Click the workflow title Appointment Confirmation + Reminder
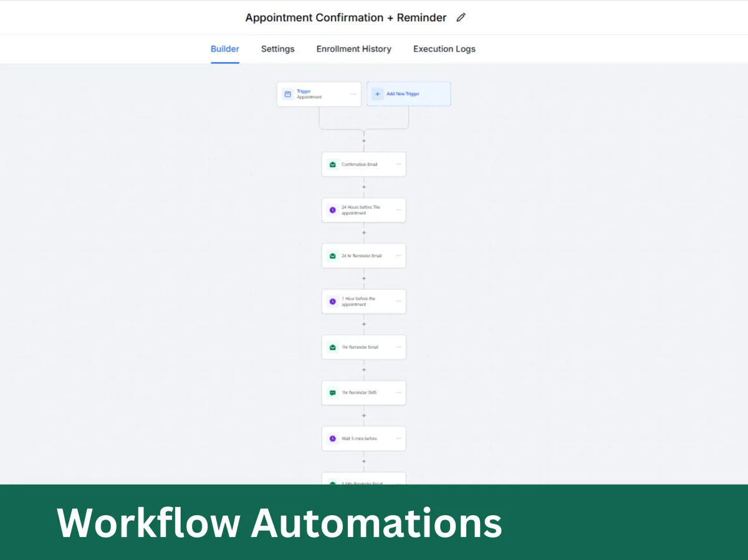The height and width of the screenshot is (560, 748). (346, 17)
